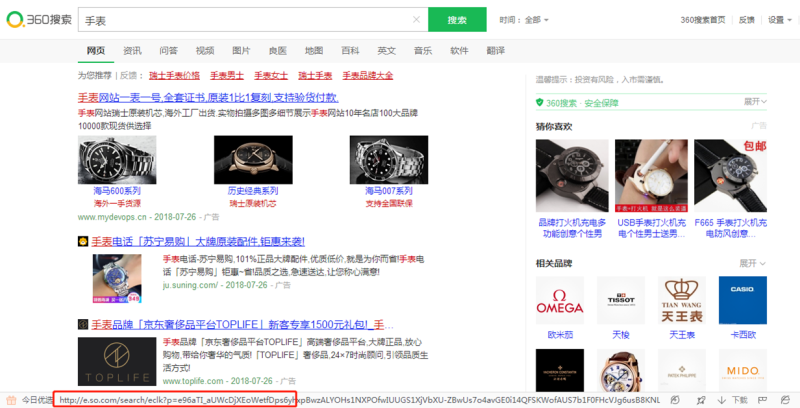Click the CASIO brand logo
Viewport: 800px width, 408px height.
[742, 300]
